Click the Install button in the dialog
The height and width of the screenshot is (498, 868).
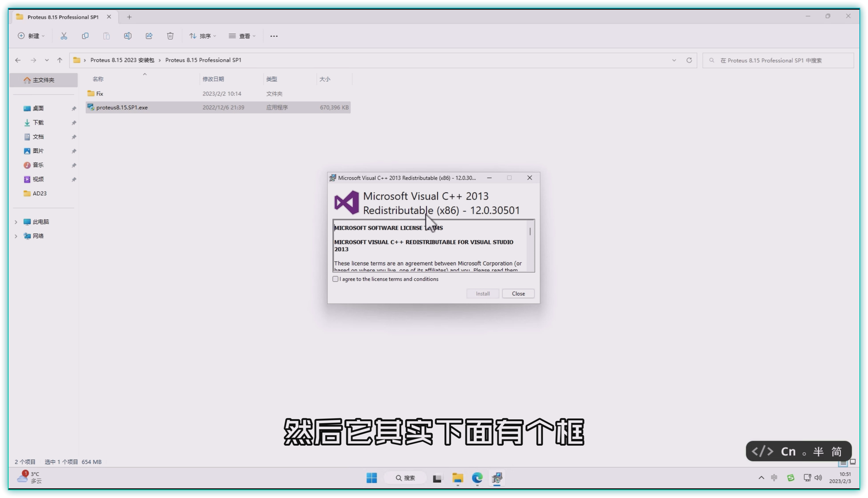482,293
